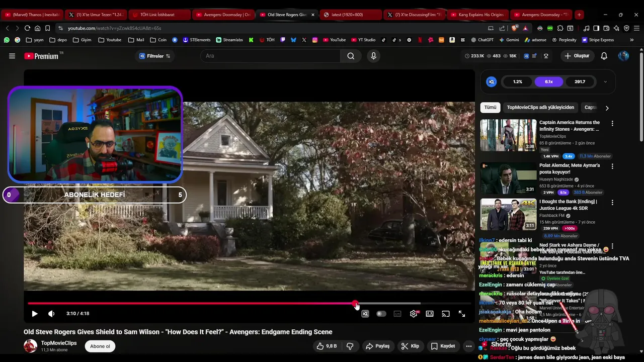
Task: Enter fullscreen mode
Action: (x=462, y=314)
